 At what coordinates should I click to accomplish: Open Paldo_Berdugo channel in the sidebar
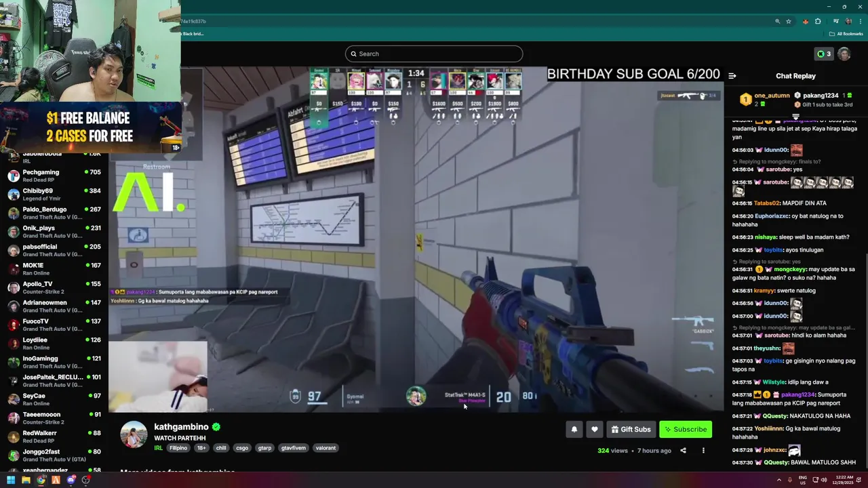click(x=54, y=213)
